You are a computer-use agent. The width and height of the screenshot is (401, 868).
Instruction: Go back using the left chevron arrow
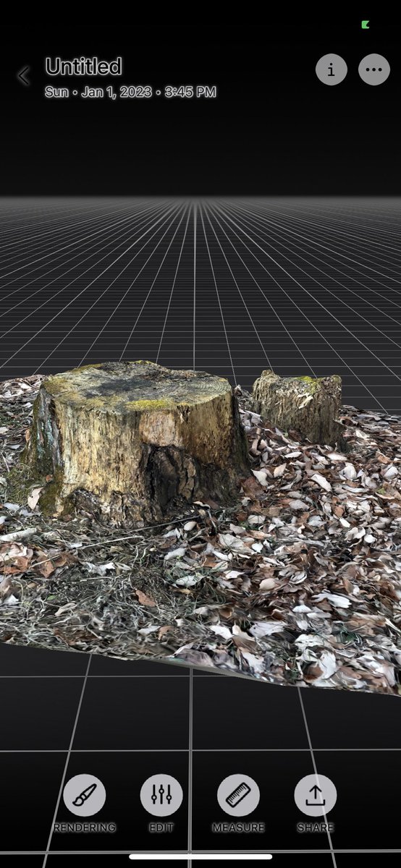point(24,75)
